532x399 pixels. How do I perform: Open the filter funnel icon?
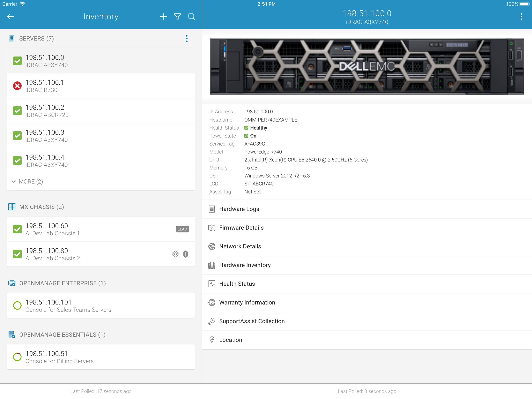[177, 17]
